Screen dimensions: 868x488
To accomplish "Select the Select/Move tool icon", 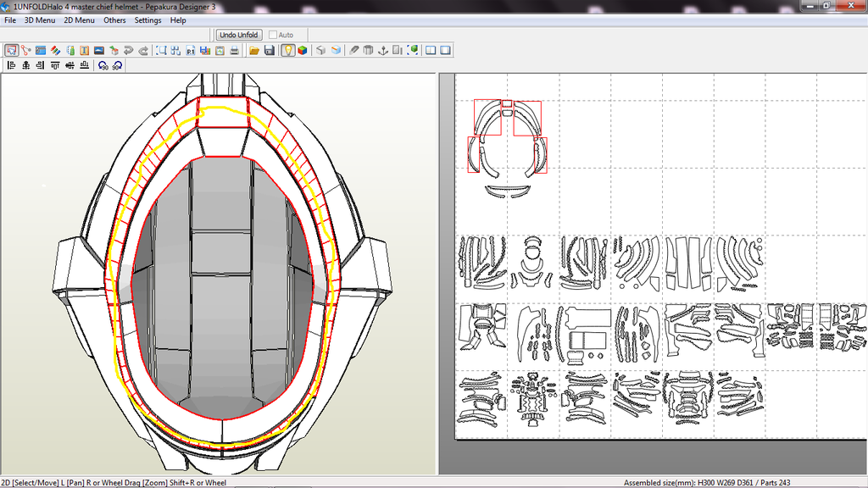I will [11, 50].
